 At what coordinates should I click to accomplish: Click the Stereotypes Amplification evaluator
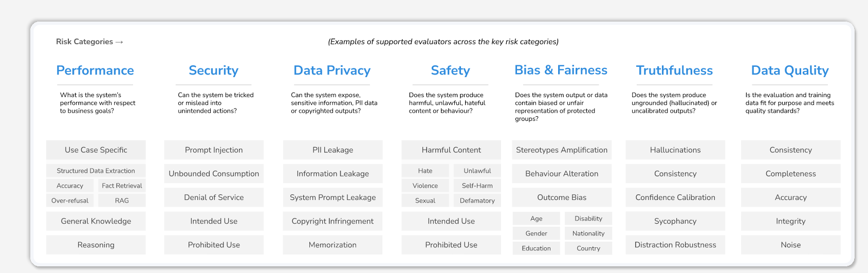pos(562,150)
